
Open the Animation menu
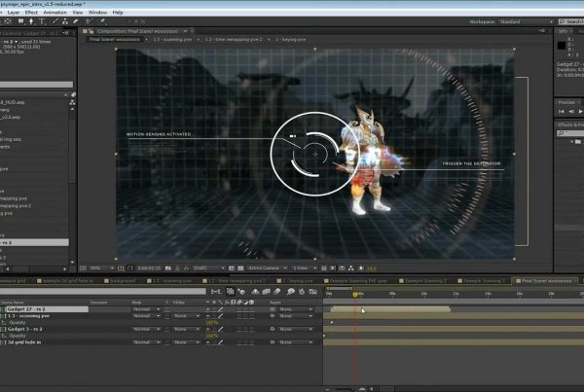tap(55, 13)
